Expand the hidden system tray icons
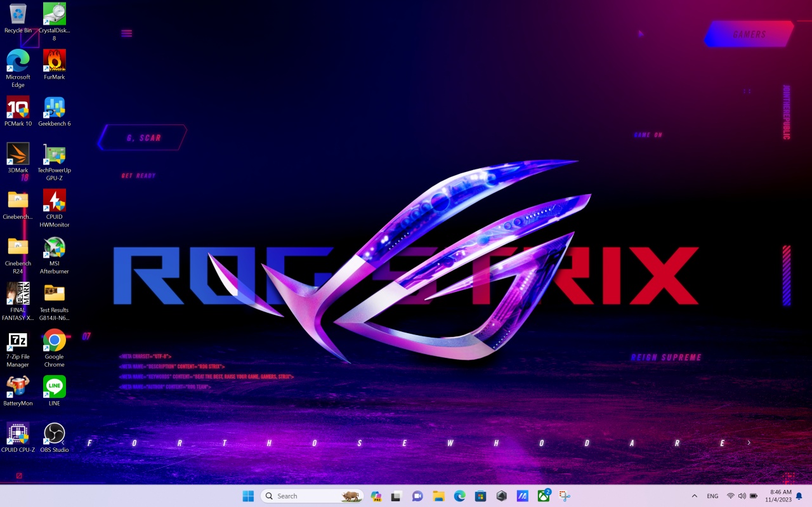The height and width of the screenshot is (507, 812). coord(694,496)
